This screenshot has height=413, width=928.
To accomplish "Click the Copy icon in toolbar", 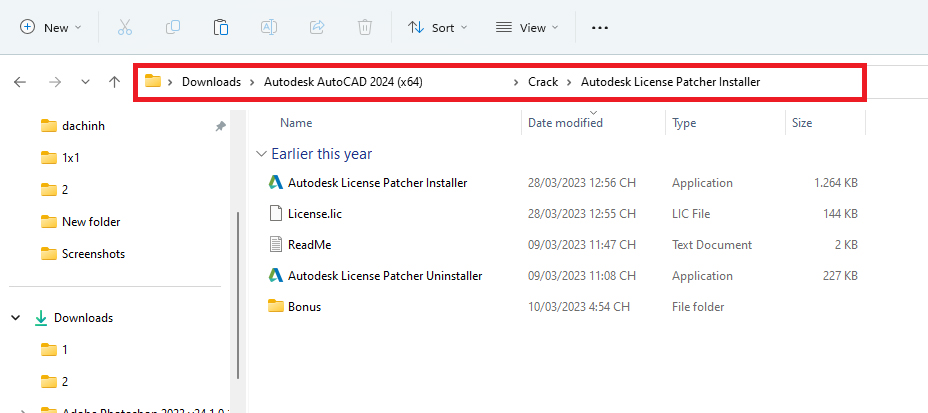I will 173,27.
